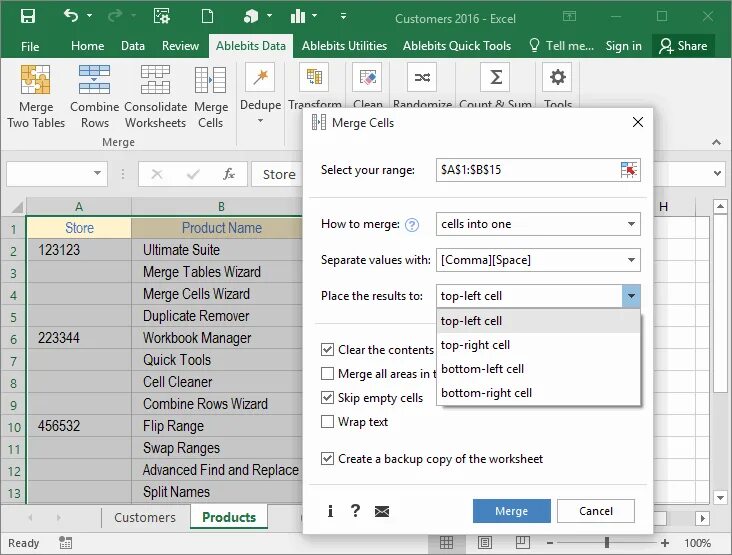Click the How to merge help icon

click(412, 225)
